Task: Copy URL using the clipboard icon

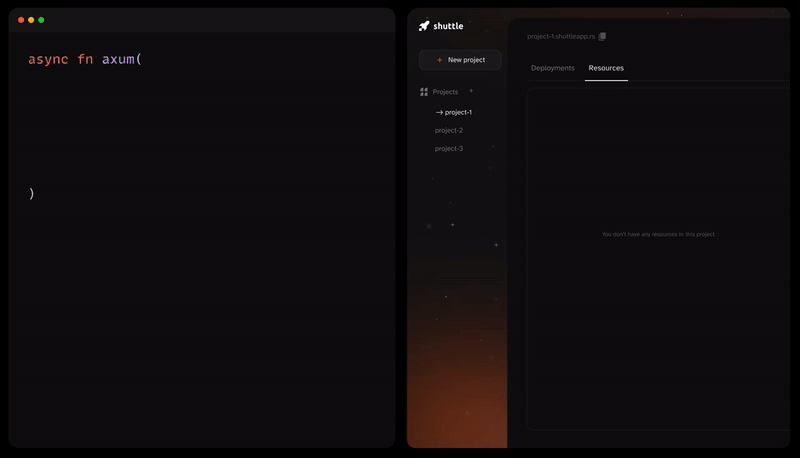Action: [x=602, y=36]
